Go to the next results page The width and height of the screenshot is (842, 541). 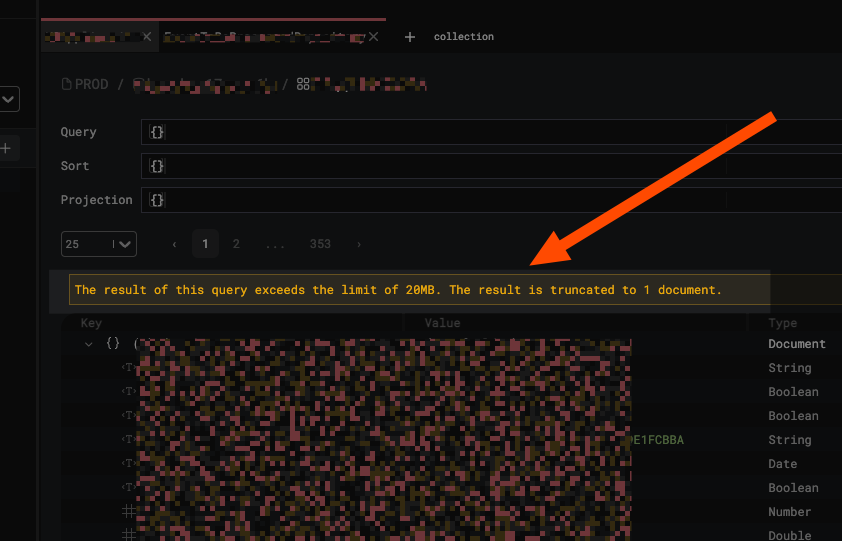point(359,244)
